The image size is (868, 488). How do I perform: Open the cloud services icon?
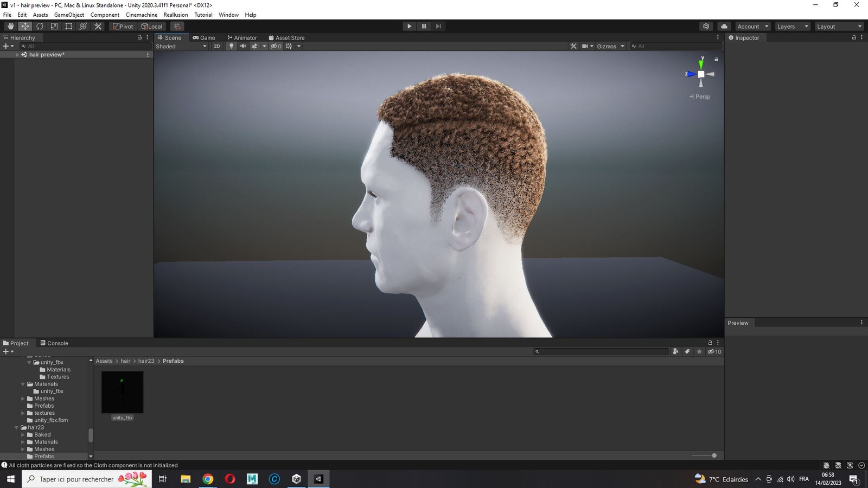(x=724, y=26)
